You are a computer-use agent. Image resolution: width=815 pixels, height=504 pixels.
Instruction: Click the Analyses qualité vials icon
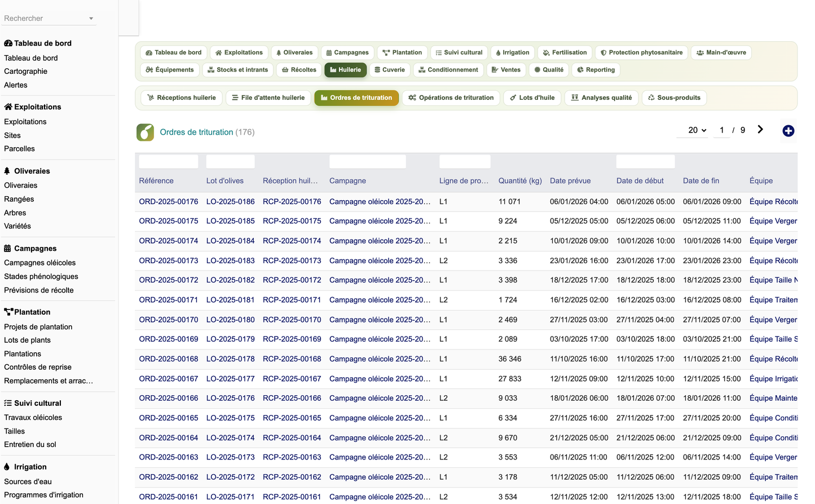(575, 98)
